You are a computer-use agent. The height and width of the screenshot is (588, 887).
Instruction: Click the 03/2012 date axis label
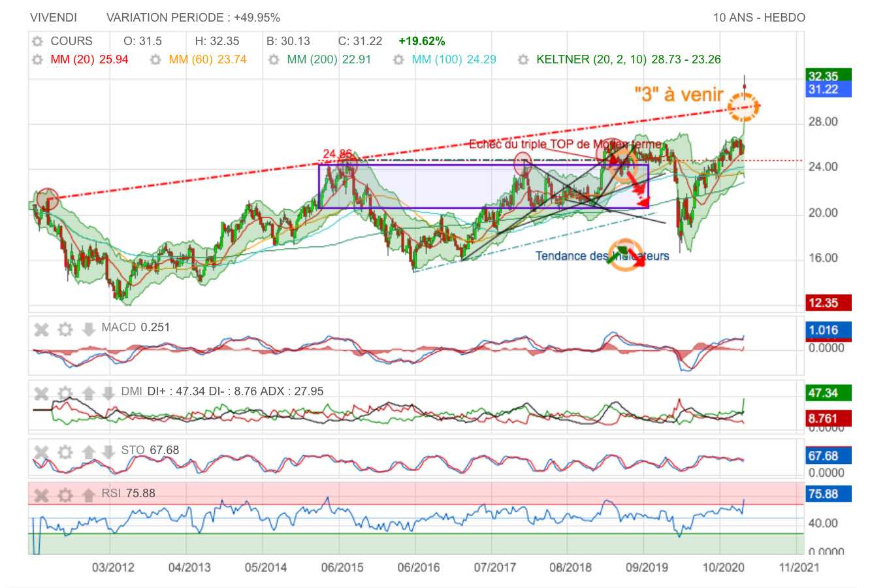[112, 567]
